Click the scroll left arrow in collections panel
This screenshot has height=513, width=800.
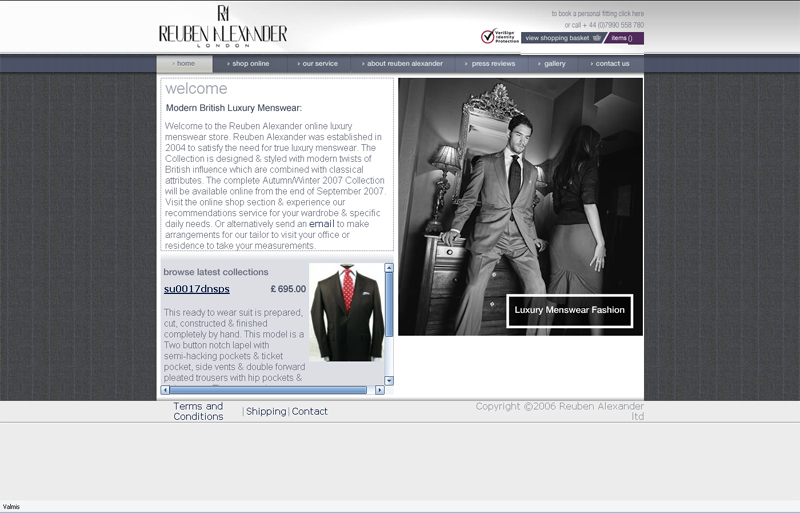tap(165, 390)
